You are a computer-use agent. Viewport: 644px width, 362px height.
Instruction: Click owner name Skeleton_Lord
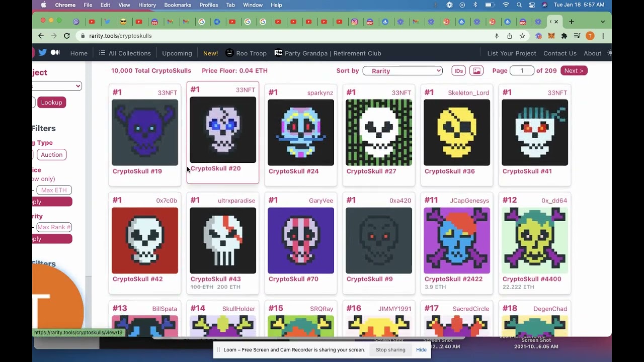[468, 93]
